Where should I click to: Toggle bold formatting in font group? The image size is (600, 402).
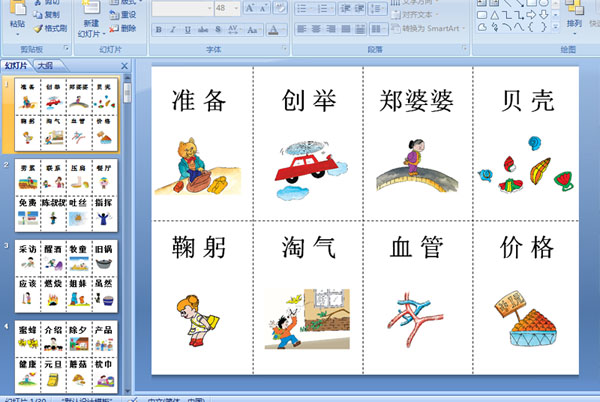click(158, 29)
